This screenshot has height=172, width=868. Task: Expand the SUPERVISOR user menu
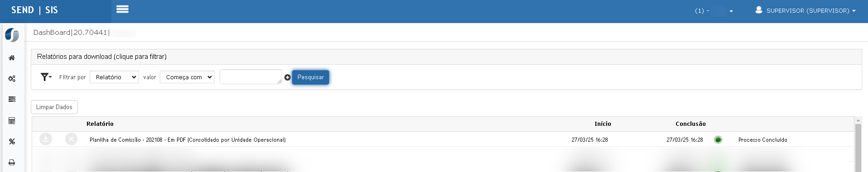[806, 10]
